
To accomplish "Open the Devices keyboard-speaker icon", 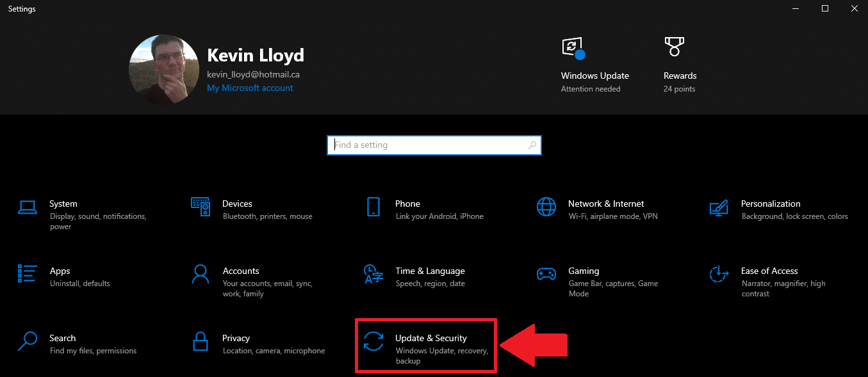I will pyautogui.click(x=201, y=206).
